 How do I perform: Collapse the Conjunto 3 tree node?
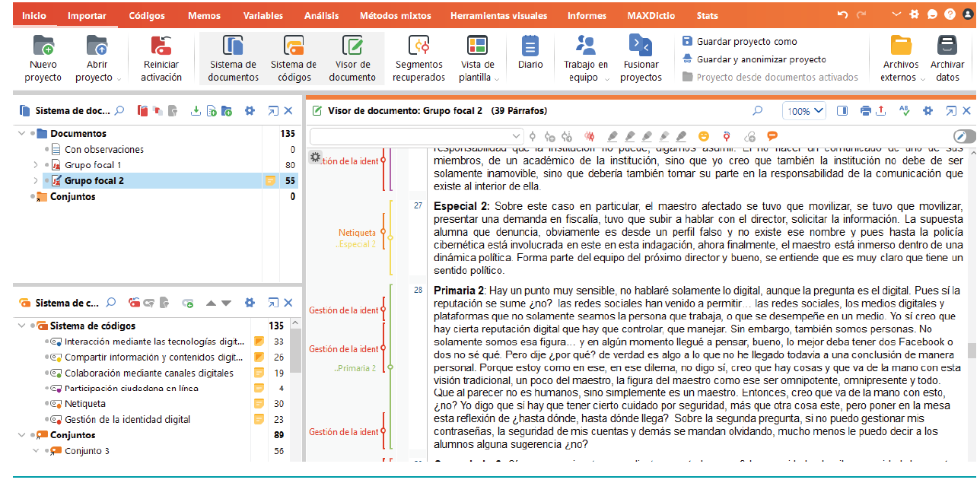(x=35, y=451)
